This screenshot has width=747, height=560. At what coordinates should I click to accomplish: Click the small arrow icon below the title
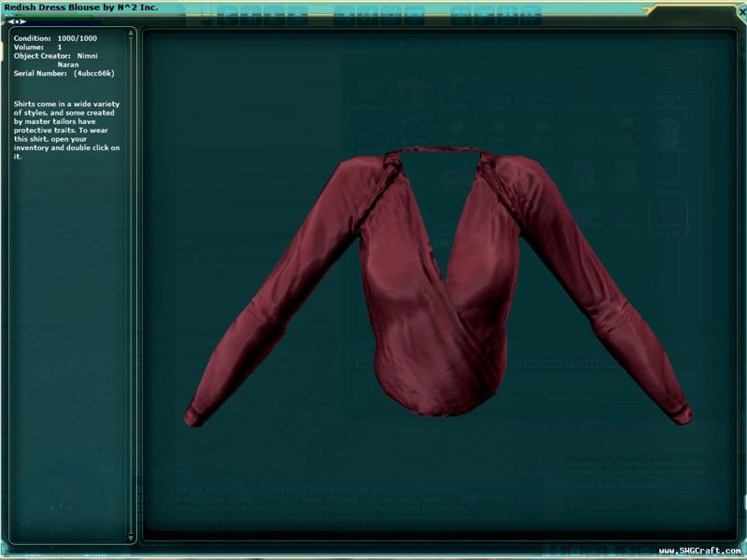point(16,21)
